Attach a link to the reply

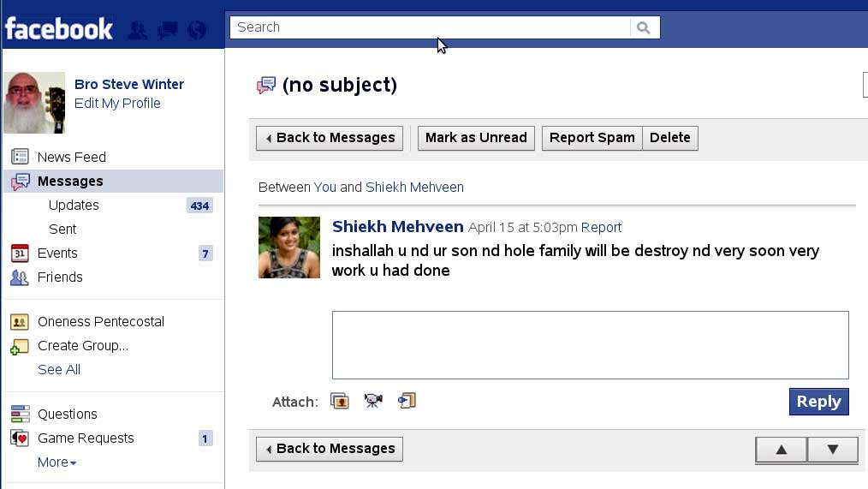407,401
